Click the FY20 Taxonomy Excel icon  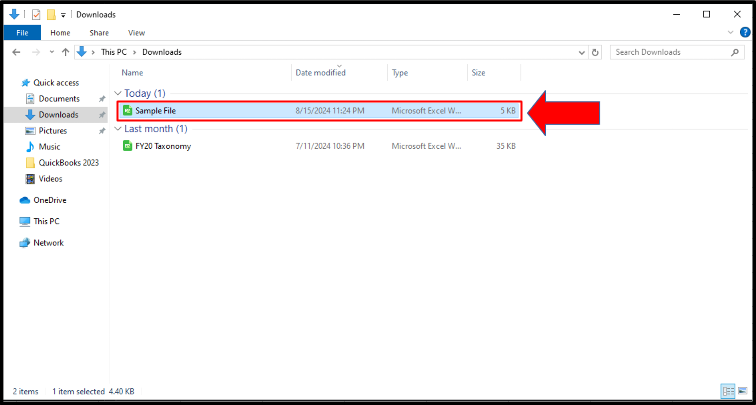(x=128, y=146)
